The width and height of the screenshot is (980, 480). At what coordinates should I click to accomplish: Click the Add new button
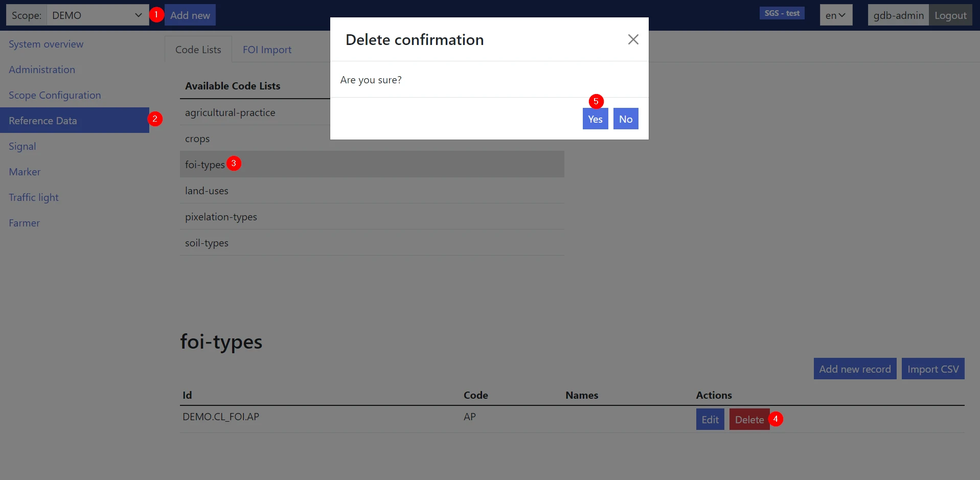[x=190, y=15]
